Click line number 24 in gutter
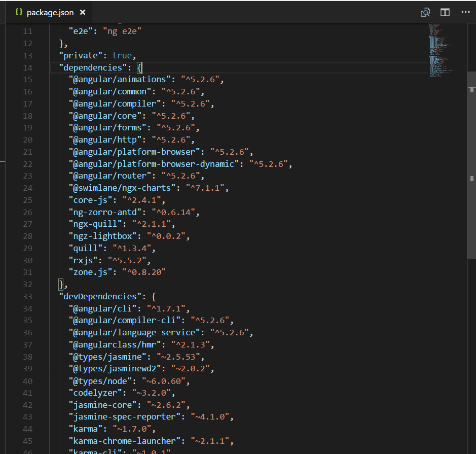Image resolution: width=476 pixels, height=454 pixels. click(x=27, y=188)
